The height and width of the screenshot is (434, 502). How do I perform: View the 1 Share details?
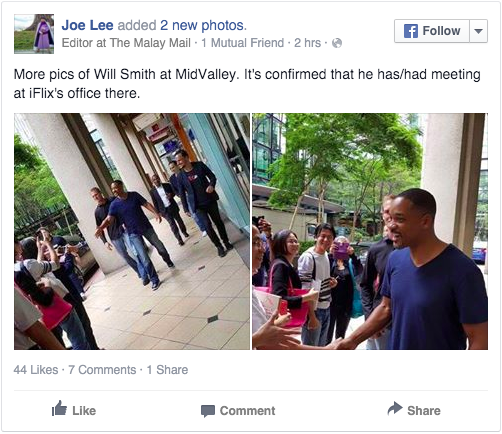pos(167,370)
